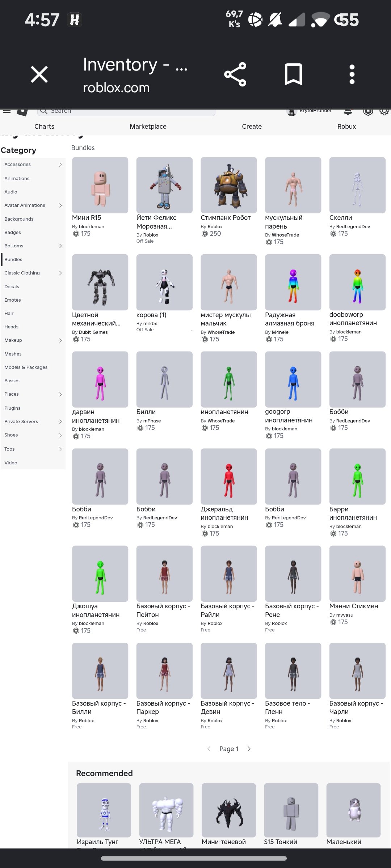Close the browser tab with the X icon
Viewport: 391px width, 868px height.
[39, 75]
